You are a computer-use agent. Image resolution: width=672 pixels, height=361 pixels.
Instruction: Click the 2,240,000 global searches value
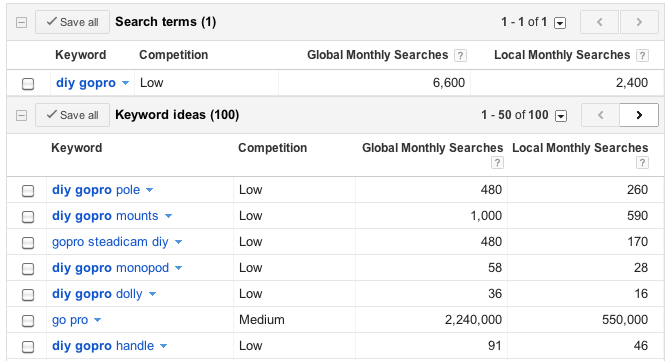[x=473, y=320]
